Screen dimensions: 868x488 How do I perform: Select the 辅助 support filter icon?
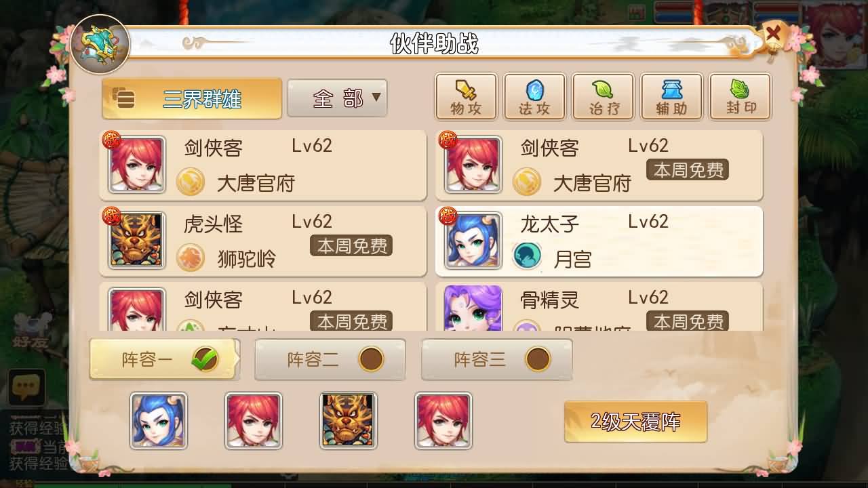coord(671,97)
